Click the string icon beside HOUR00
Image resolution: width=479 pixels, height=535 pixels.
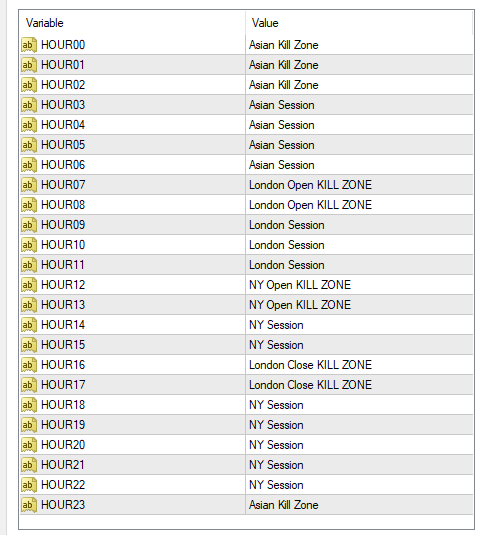tap(29, 45)
